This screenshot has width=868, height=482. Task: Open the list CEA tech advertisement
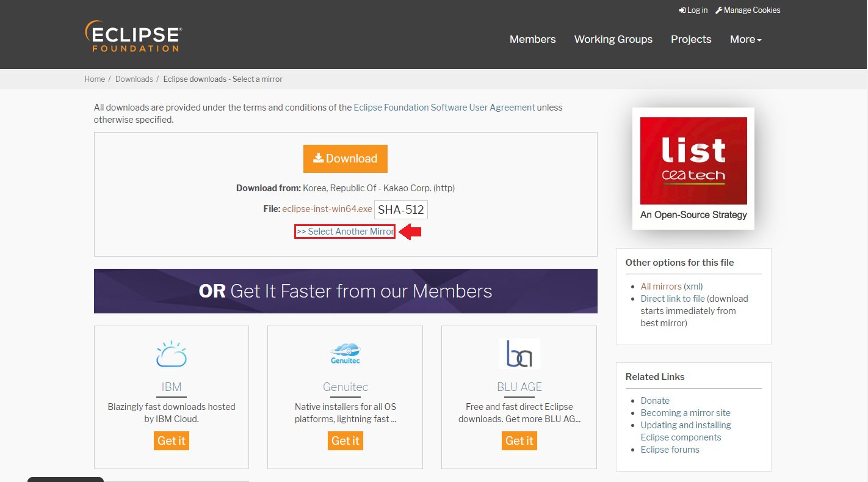tap(693, 169)
